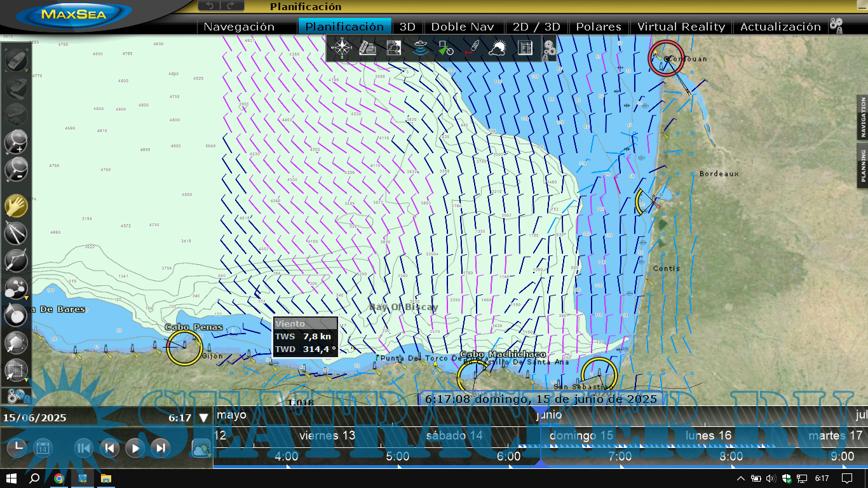868x488 pixels.
Task: Click the step forward button
Action: [x=161, y=448]
